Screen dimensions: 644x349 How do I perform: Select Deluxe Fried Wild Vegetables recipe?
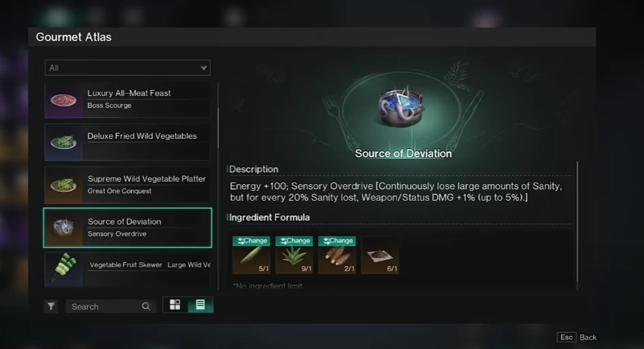tap(127, 142)
